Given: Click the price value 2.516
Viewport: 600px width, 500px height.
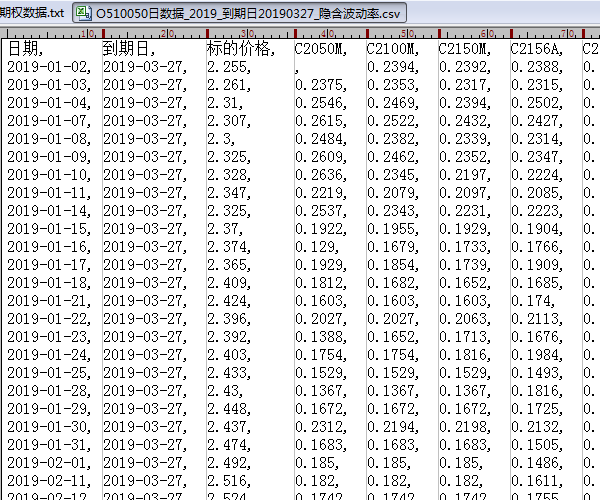Looking at the screenshot, I should click(229, 481).
